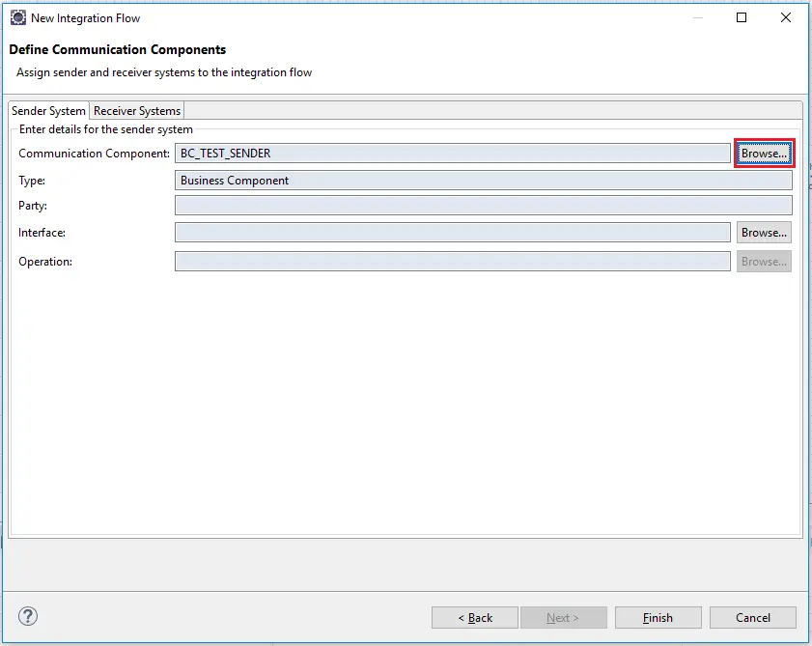Click the Communication Component label
812x646 pixels.
tap(95, 154)
